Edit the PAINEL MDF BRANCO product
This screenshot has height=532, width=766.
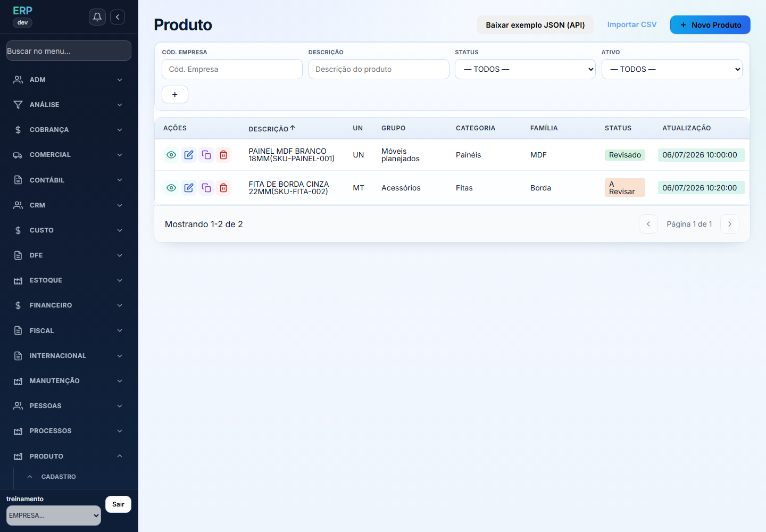[x=189, y=155]
